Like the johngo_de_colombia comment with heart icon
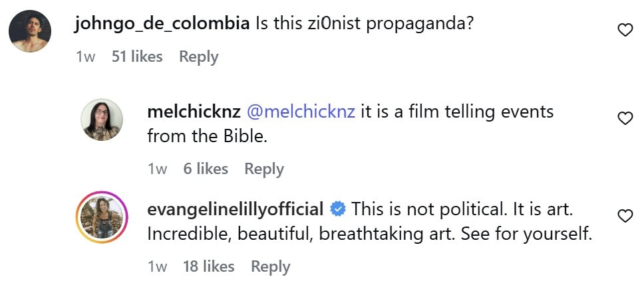The width and height of the screenshot is (644, 283). (625, 30)
